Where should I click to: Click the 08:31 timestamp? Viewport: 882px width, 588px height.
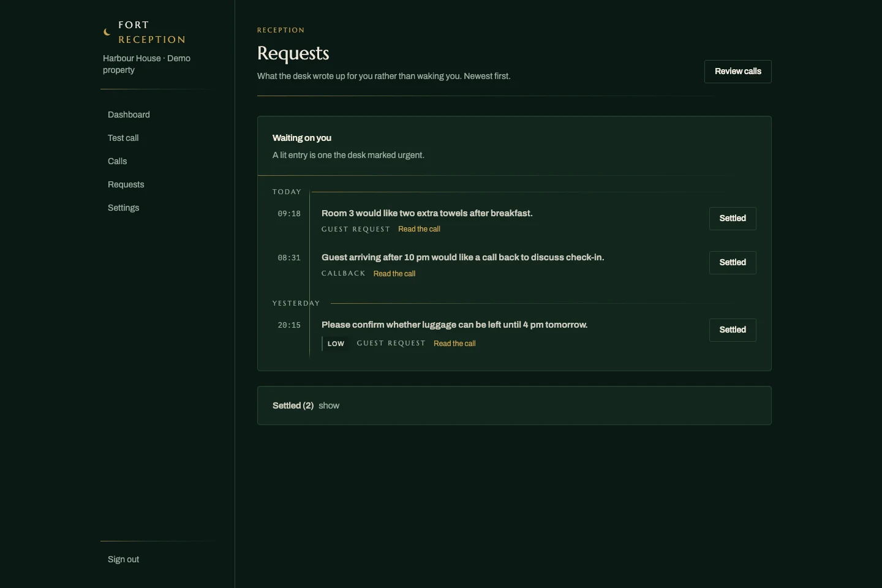289,258
